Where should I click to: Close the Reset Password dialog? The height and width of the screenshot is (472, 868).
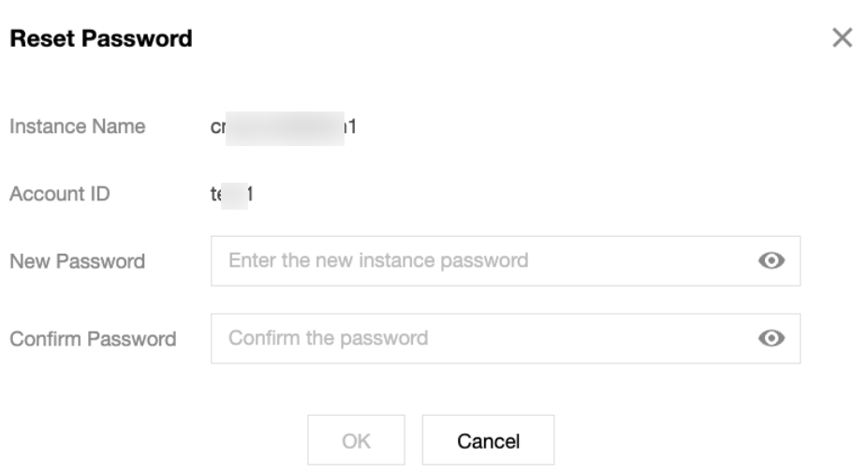(x=842, y=38)
